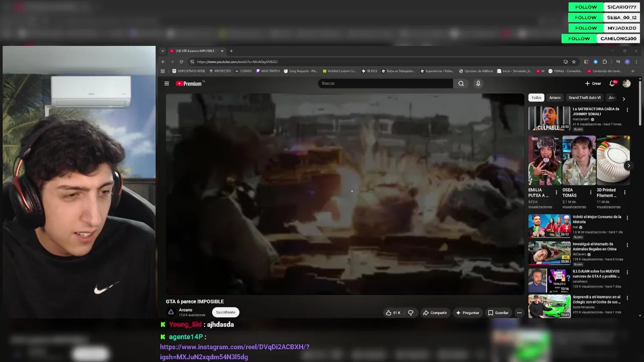Image resolution: width=644 pixels, height=362 pixels.
Task: Bookmark this page with the star
Action: tap(574, 62)
